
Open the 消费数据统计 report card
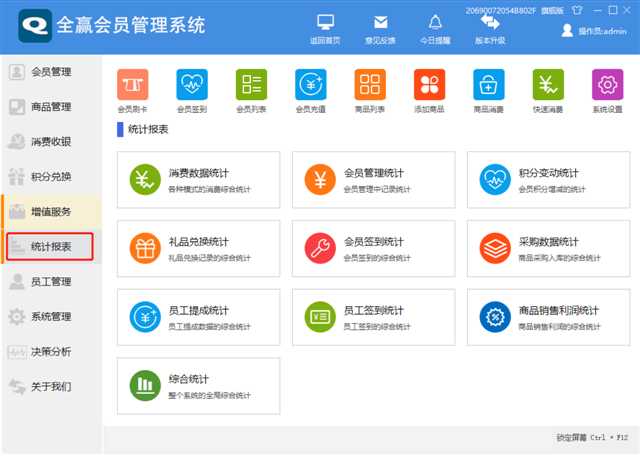click(x=198, y=180)
